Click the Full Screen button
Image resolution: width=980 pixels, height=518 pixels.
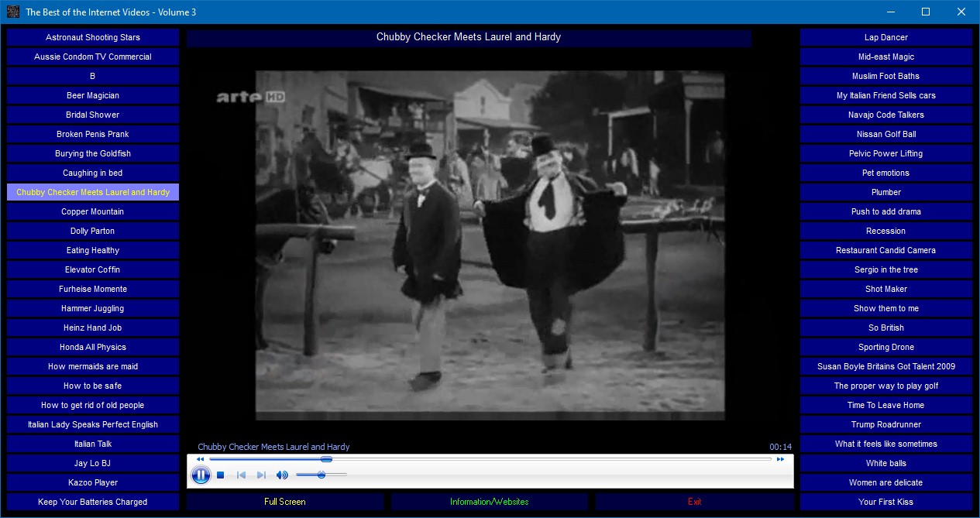[x=285, y=502]
